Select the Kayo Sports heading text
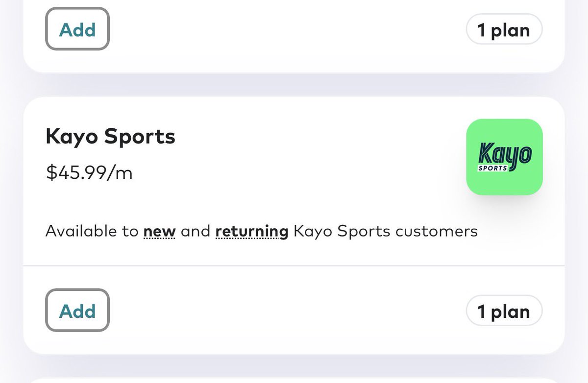The height and width of the screenshot is (383, 588). [110, 137]
